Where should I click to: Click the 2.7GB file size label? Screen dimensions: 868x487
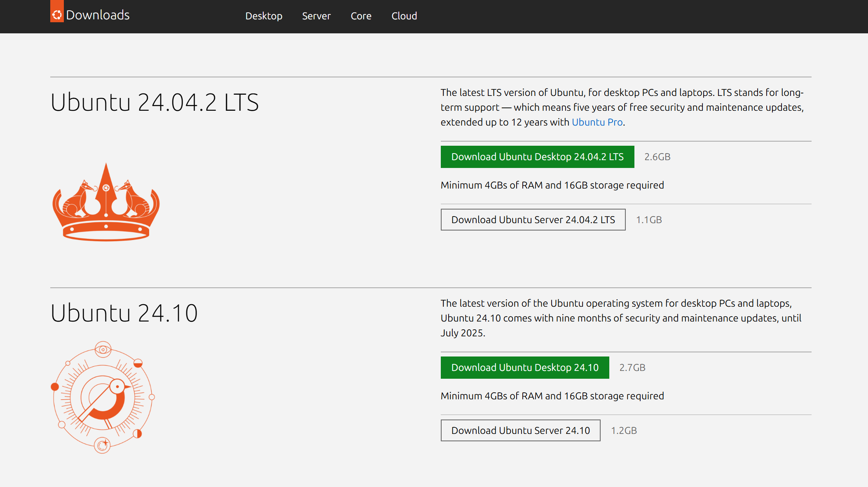632,368
